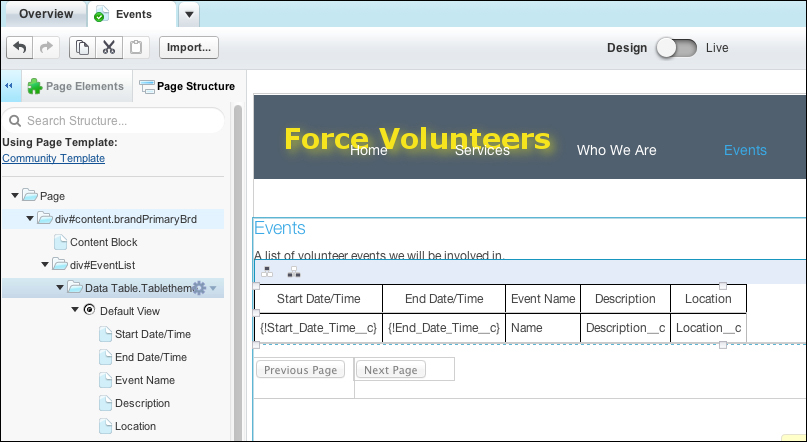
Task: Click the Import... button
Action: 188,47
